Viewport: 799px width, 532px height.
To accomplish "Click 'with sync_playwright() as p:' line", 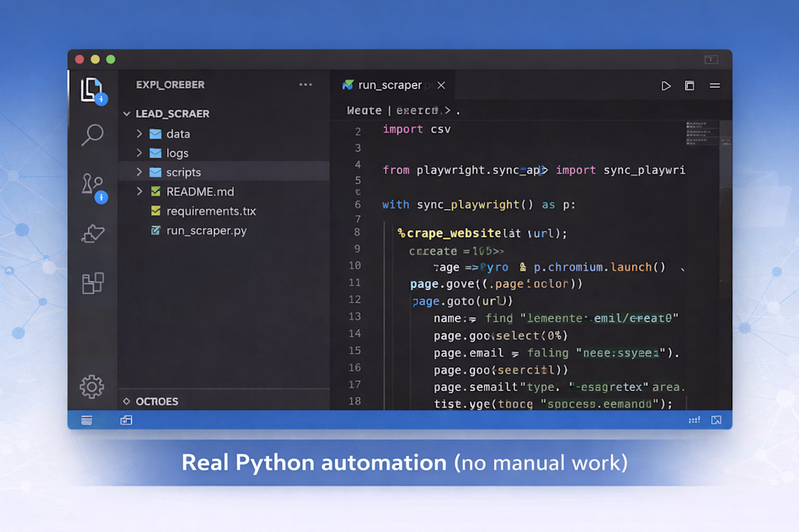I will (x=479, y=205).
